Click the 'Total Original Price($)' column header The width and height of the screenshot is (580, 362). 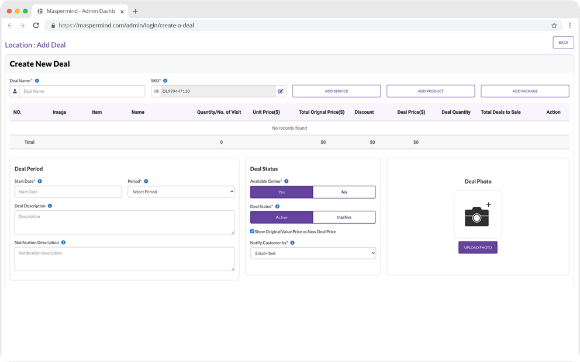(x=321, y=112)
